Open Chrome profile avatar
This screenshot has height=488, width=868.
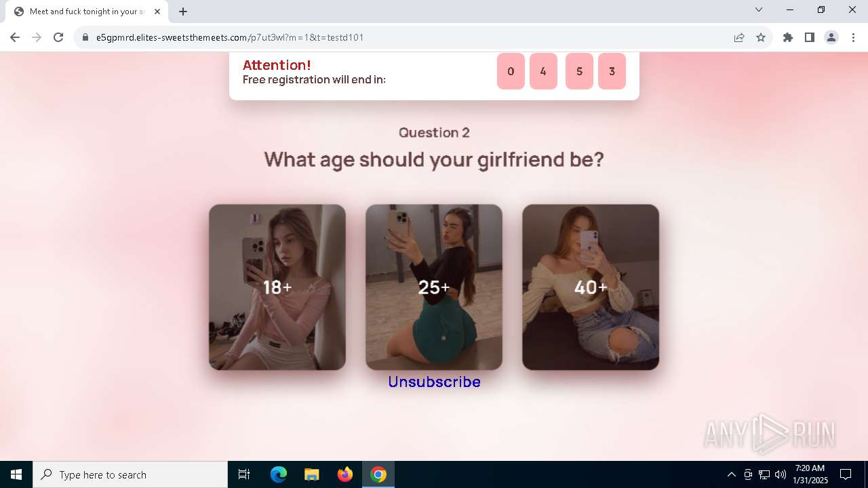831,37
